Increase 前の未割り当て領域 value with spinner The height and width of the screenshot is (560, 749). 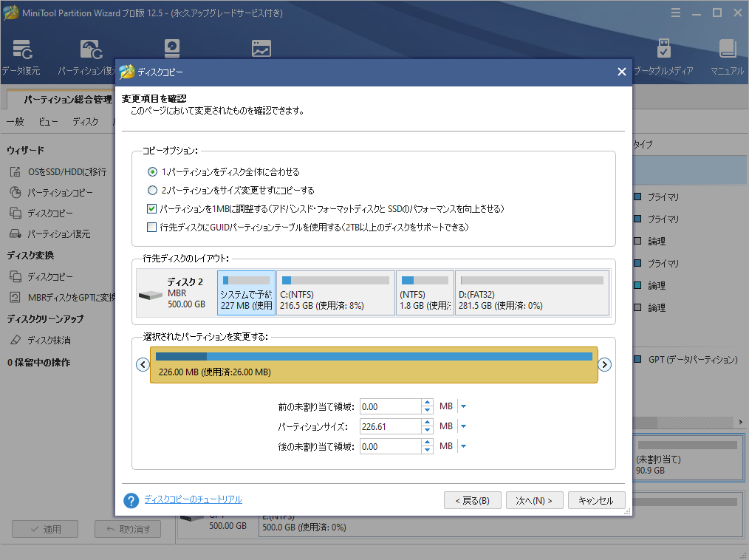coord(428,403)
